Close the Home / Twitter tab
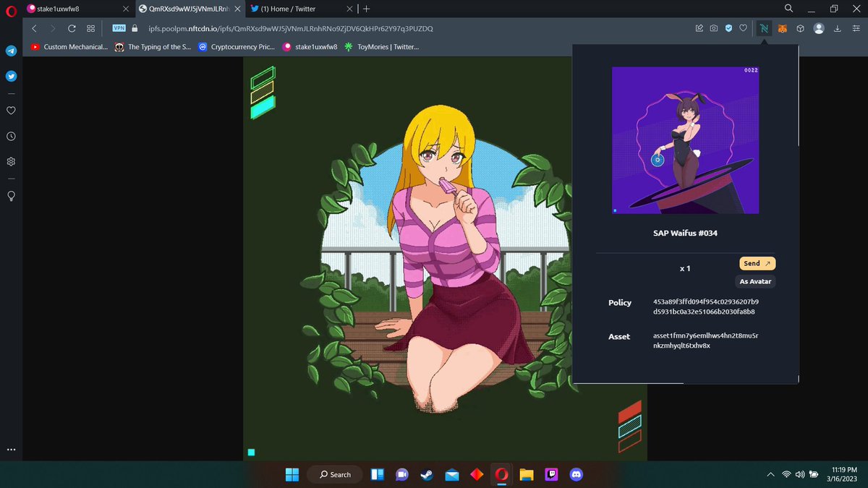Screen dimensions: 868x488 349,9
